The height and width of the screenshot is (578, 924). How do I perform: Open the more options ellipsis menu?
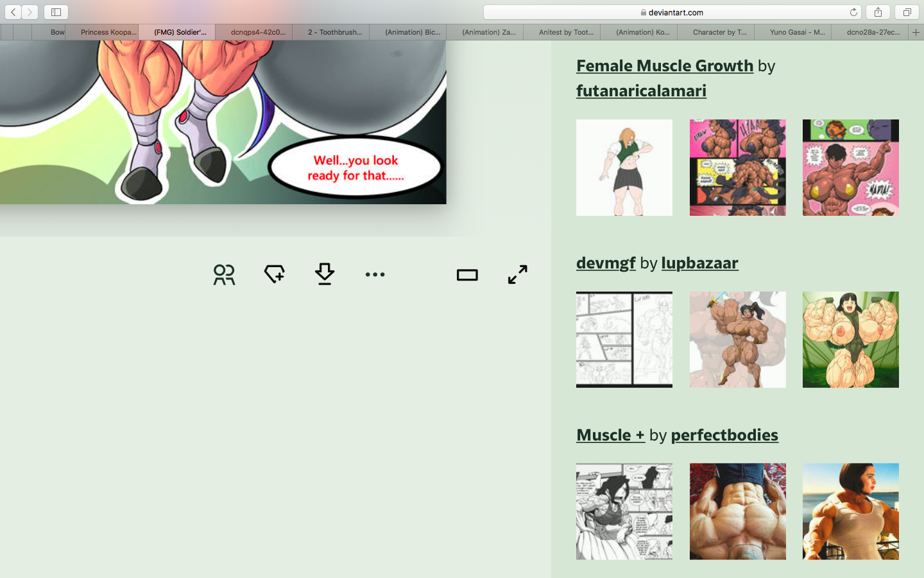(x=375, y=274)
